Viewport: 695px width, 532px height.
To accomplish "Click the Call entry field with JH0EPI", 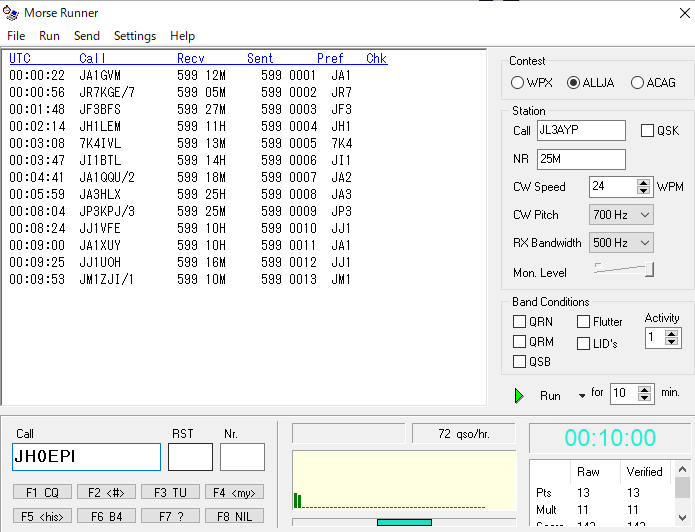I will [86, 457].
